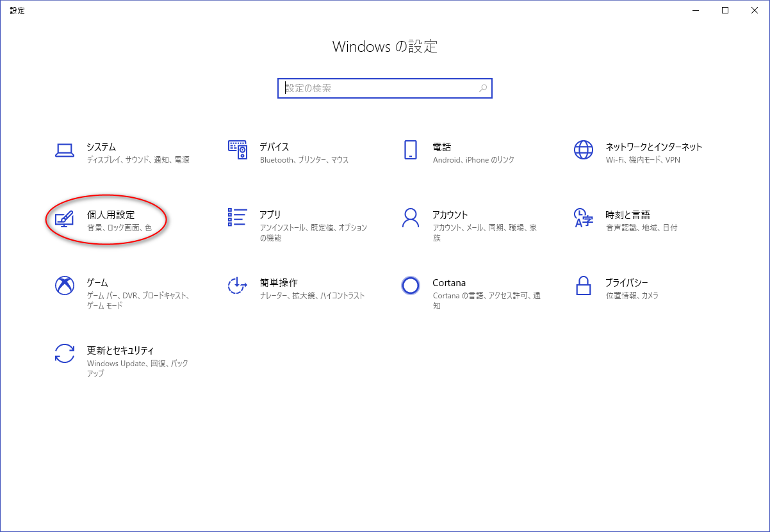
Task: Click the laptop icon for システム
Action: [x=65, y=150]
